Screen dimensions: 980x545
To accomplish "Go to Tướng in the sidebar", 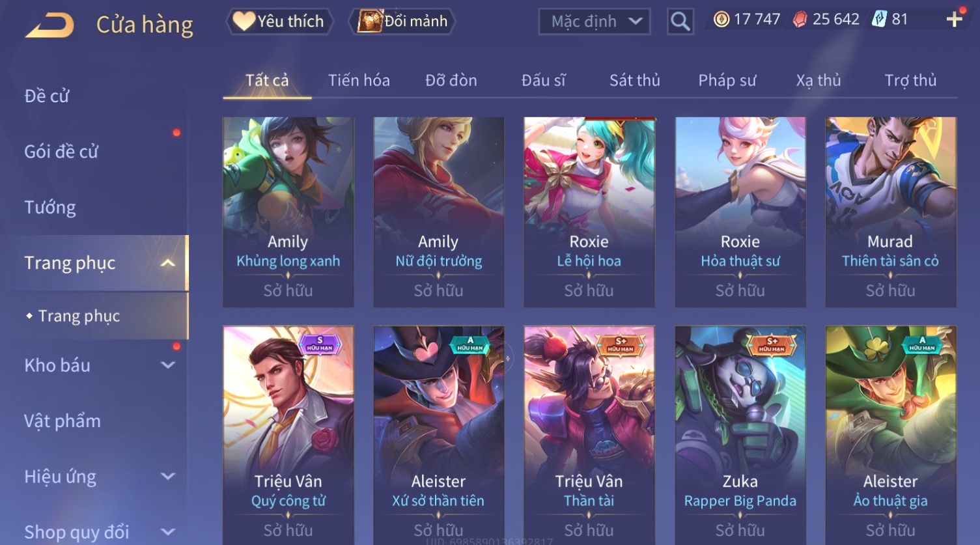I will [50, 207].
